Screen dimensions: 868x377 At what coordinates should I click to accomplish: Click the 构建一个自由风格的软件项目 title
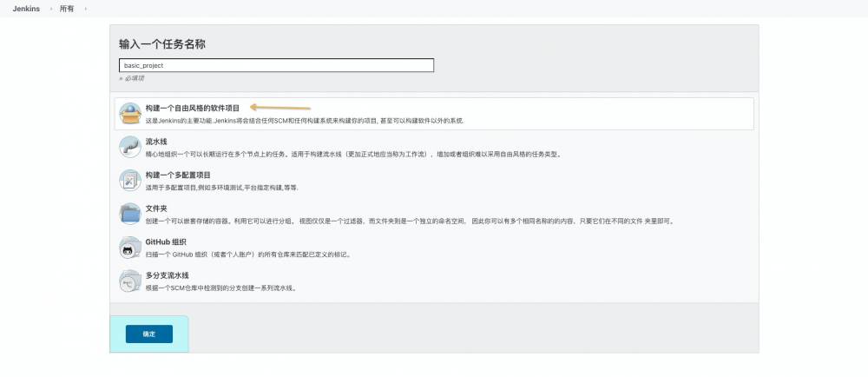tap(193, 109)
